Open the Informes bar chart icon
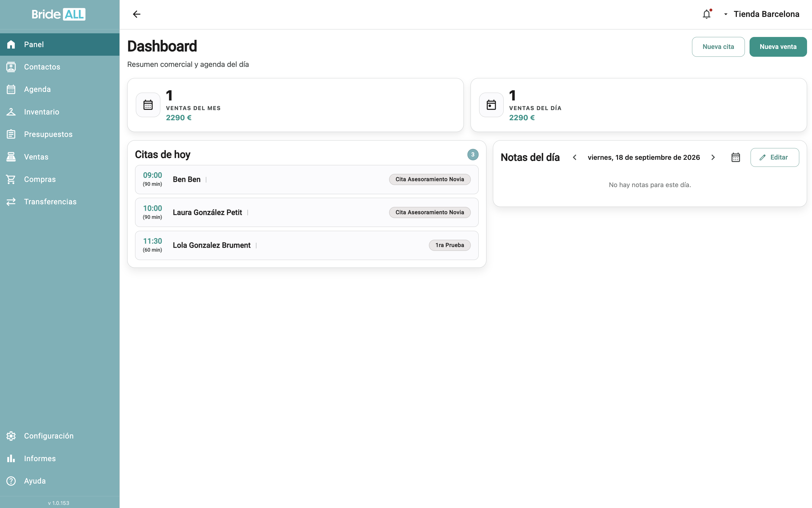Viewport: 812px width, 508px height. pos(11,458)
